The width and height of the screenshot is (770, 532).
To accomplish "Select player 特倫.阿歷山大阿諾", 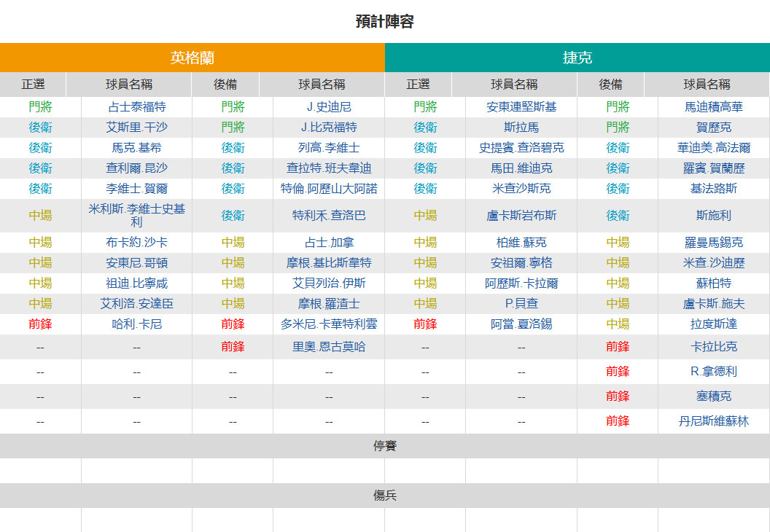I will click(x=329, y=189).
